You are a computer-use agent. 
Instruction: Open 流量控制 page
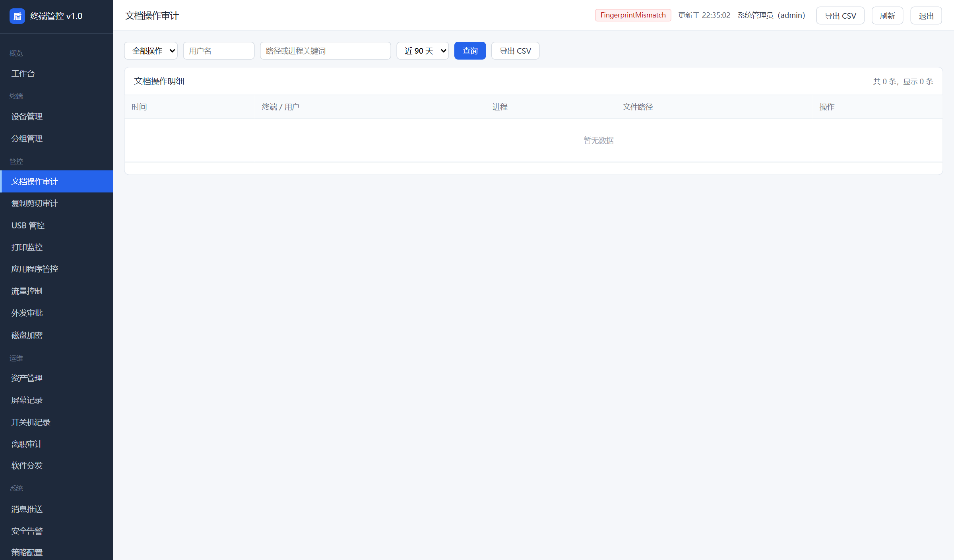coord(56,291)
